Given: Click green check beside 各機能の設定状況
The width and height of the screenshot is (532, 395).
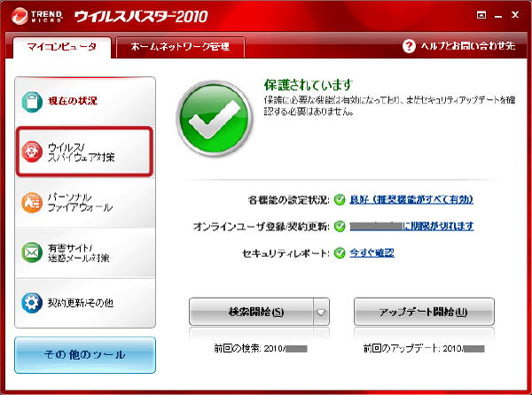Looking at the screenshot, I should (x=340, y=200).
